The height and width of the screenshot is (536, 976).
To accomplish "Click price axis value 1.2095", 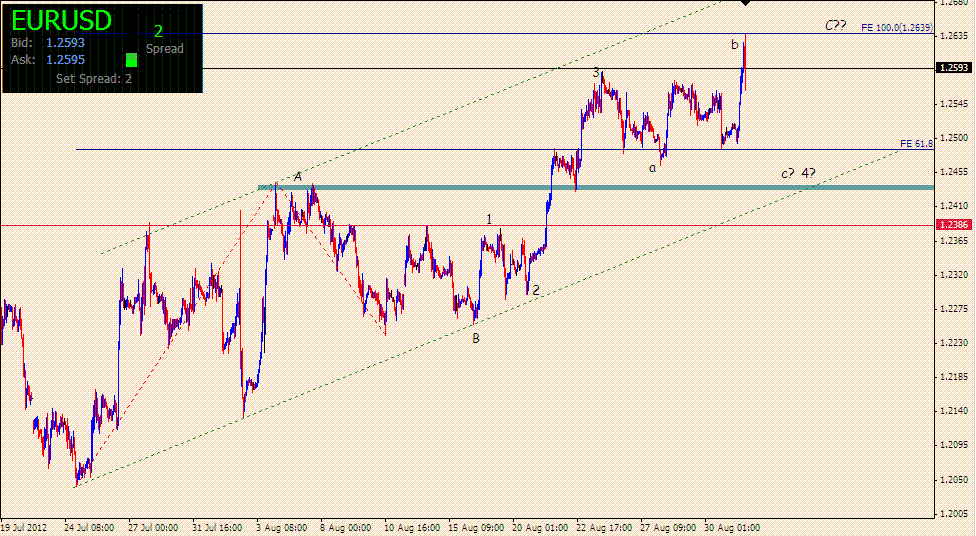I will click(954, 445).
